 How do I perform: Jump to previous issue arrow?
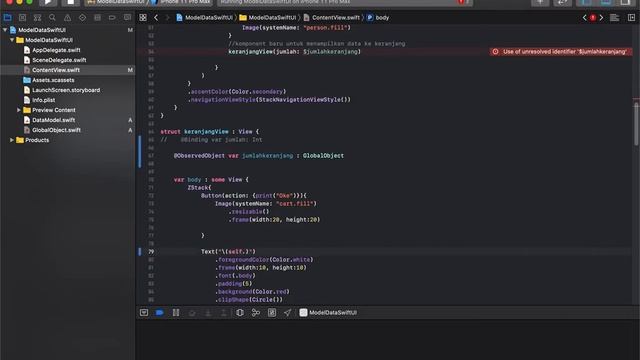coord(584,18)
